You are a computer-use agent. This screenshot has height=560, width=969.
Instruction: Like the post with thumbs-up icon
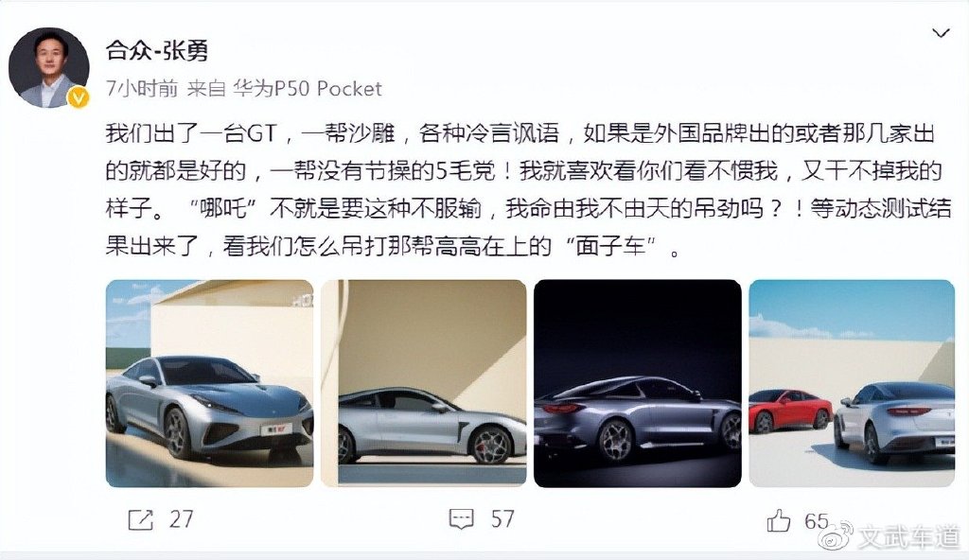[x=779, y=520]
